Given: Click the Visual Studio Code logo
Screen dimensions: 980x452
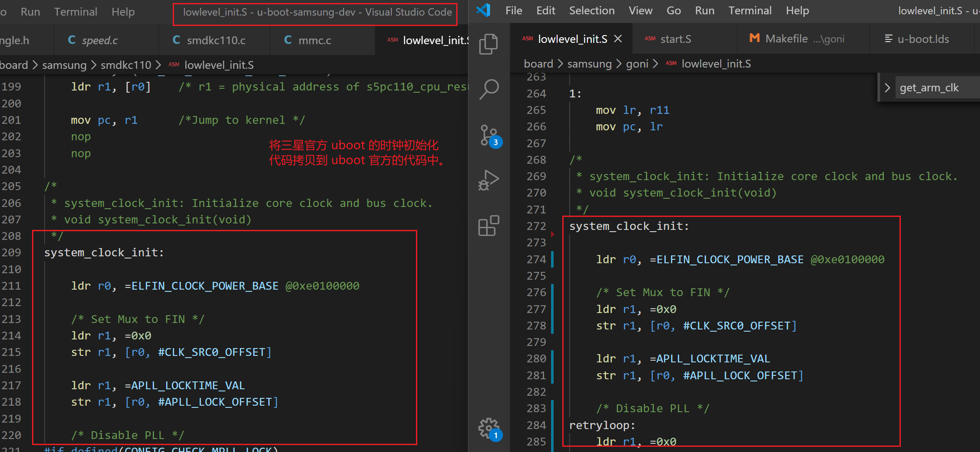Looking at the screenshot, I should 483,10.
